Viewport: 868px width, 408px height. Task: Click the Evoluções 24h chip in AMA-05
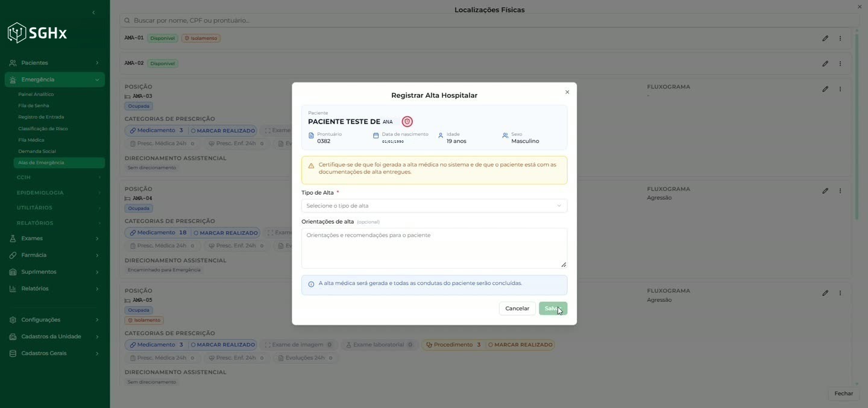pyautogui.click(x=305, y=358)
